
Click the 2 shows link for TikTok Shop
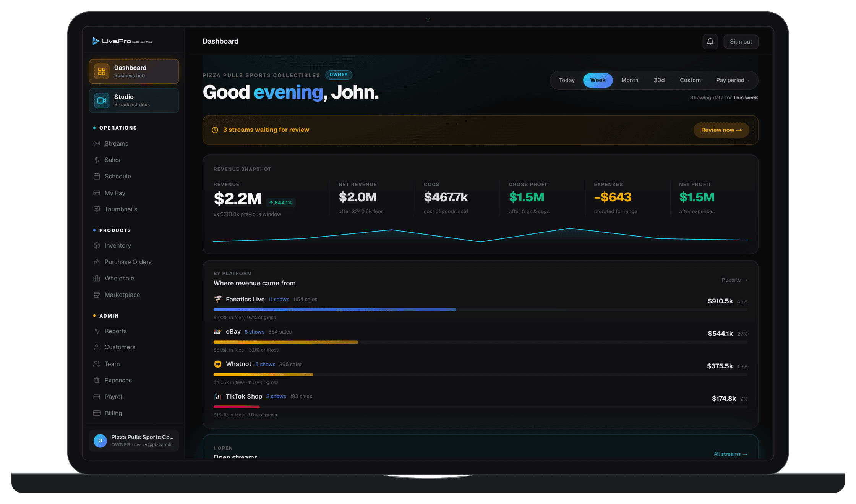click(x=276, y=396)
